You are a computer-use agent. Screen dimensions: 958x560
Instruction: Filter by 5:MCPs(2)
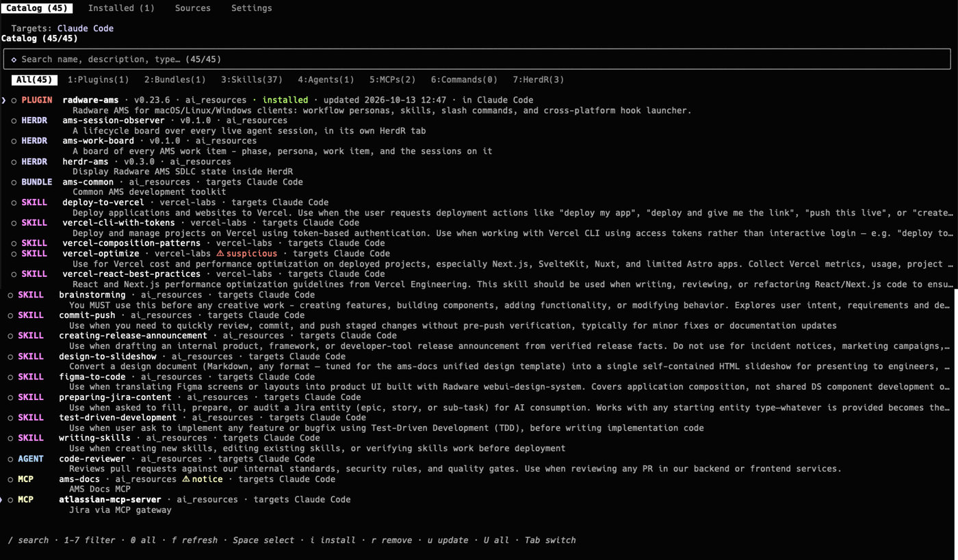point(392,80)
